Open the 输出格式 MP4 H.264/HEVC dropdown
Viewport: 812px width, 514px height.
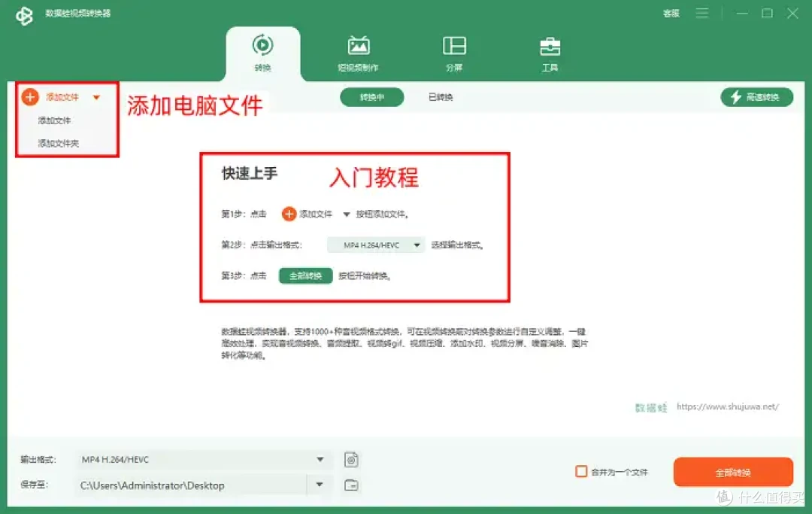click(202, 460)
